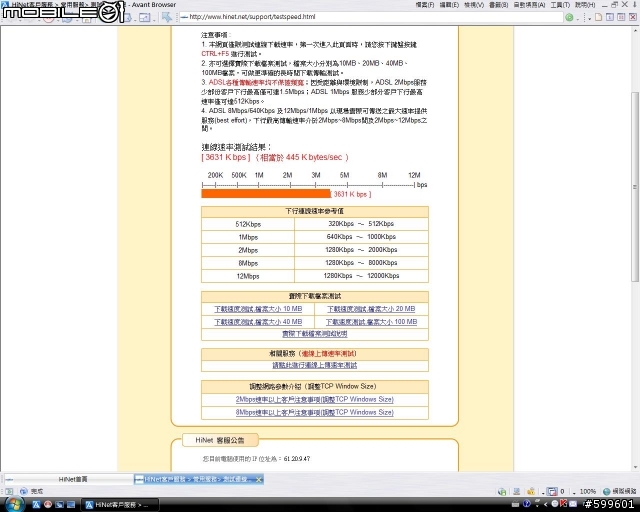
Task: Open the 工具(T) menu
Action: tap(560, 5)
